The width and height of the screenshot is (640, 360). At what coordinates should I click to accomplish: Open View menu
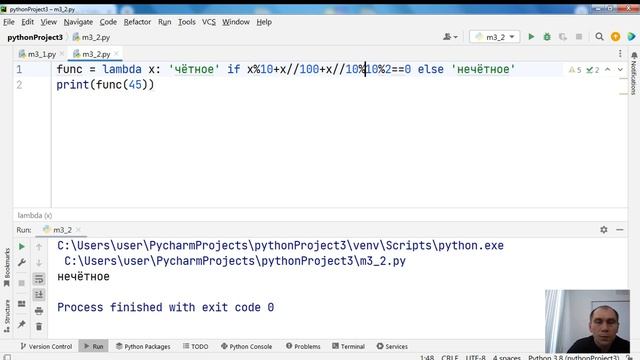tap(49, 22)
